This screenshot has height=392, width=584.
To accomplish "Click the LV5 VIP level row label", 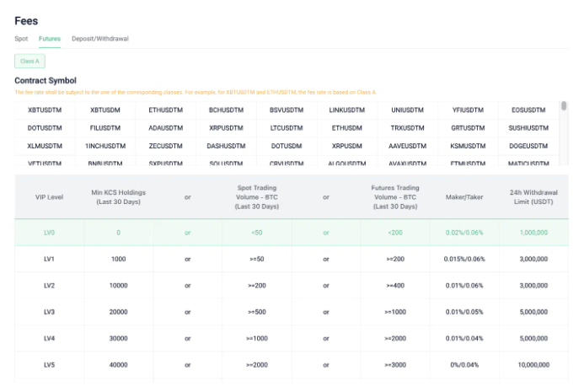I will 50,365.
